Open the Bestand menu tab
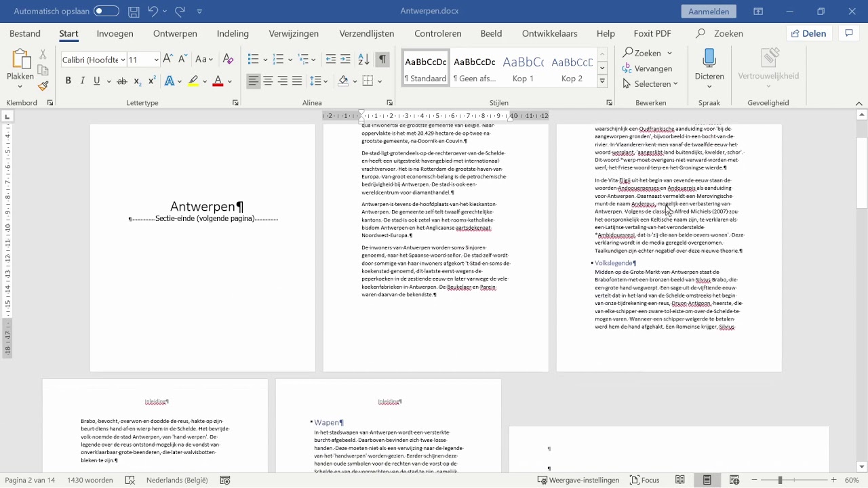This screenshot has height=488, width=868. [25, 34]
